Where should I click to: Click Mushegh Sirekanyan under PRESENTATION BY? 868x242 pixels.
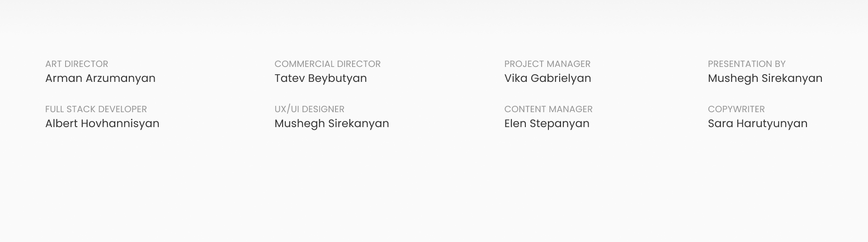coord(765,78)
